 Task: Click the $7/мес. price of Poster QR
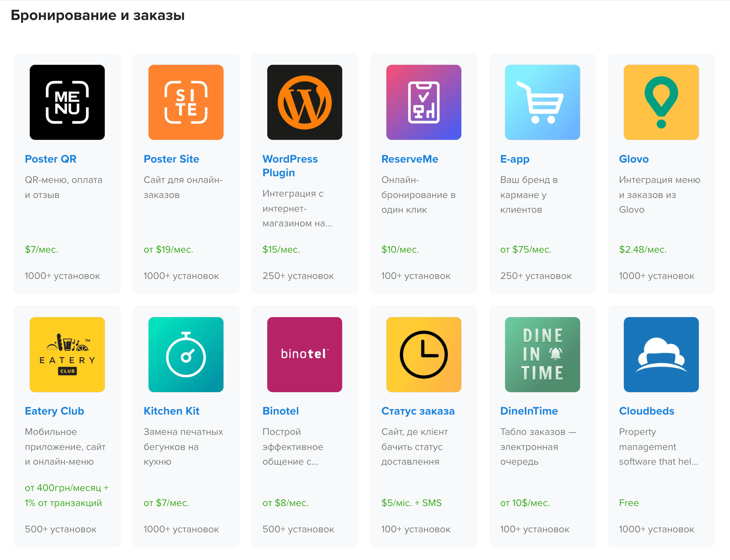[x=41, y=250]
